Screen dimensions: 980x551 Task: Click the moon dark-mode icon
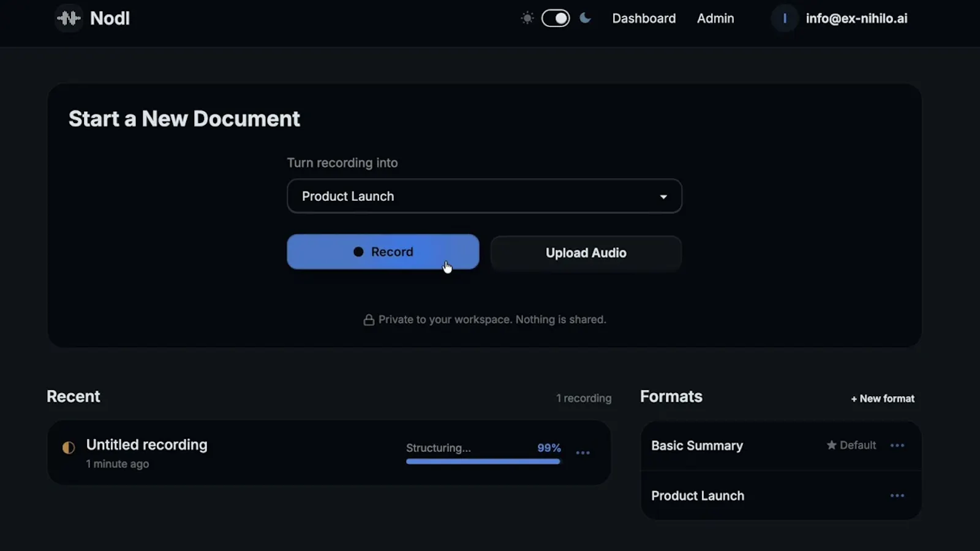586,18
